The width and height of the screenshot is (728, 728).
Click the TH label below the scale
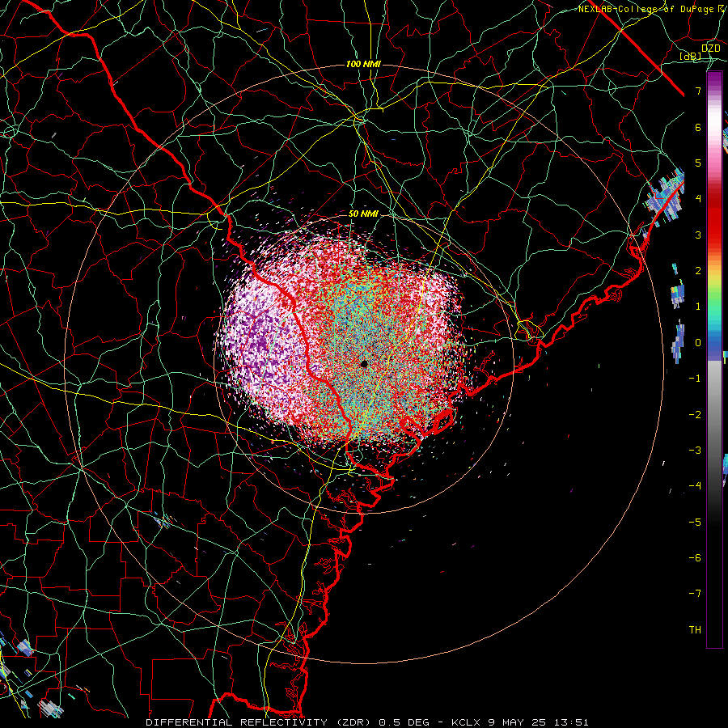(x=695, y=629)
